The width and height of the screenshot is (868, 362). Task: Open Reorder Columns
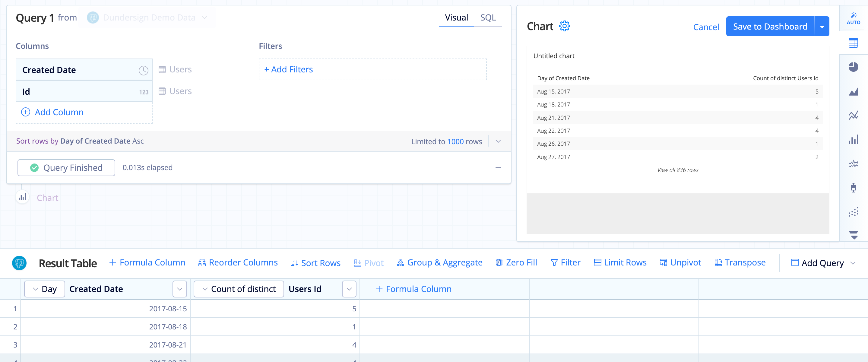point(238,262)
